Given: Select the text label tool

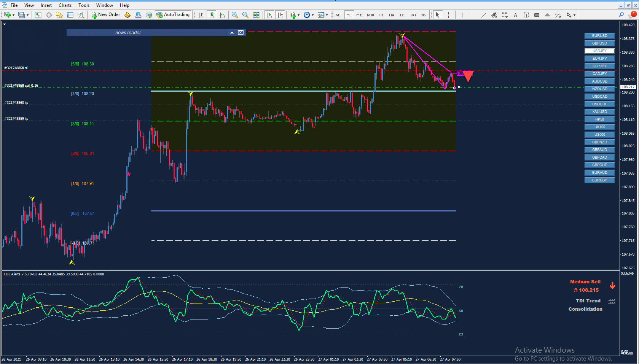Looking at the screenshot, I should (x=526, y=15).
